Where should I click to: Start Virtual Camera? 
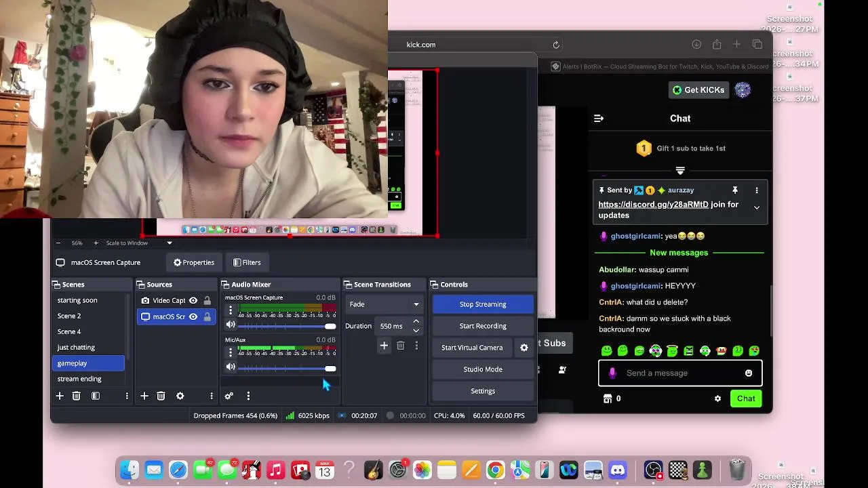472,348
